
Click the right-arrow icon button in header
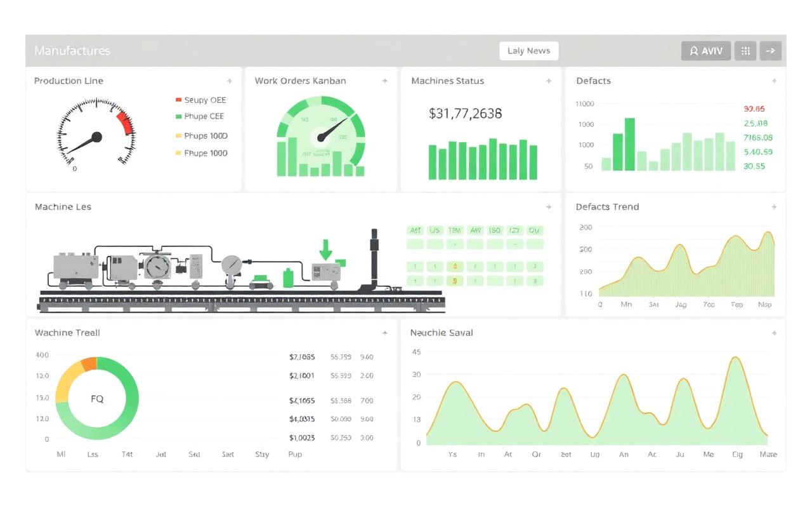[x=771, y=51]
